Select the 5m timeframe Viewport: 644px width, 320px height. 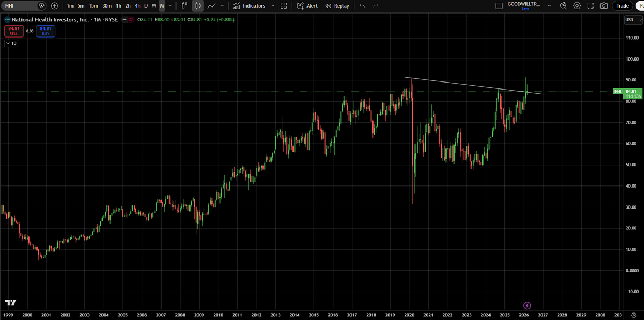pos(80,5)
